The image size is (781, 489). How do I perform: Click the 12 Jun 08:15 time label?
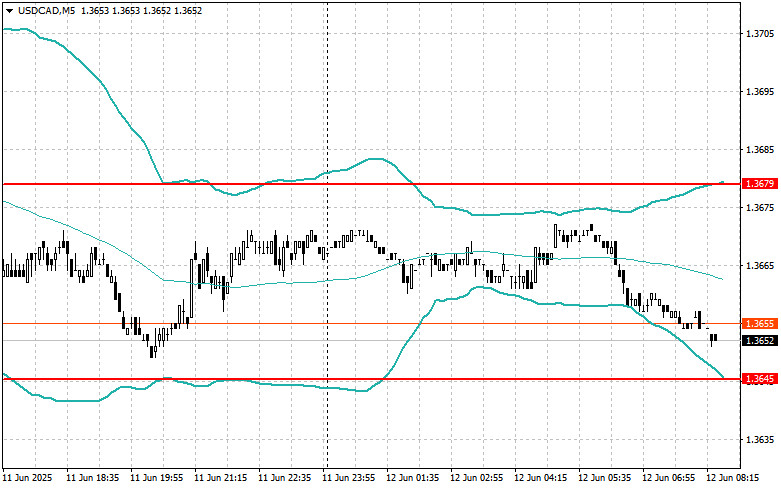click(733, 478)
